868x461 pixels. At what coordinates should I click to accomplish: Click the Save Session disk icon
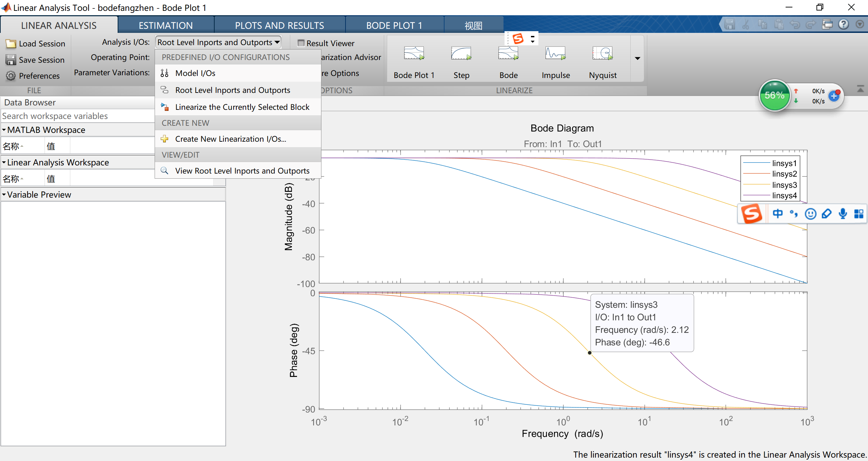[11, 60]
